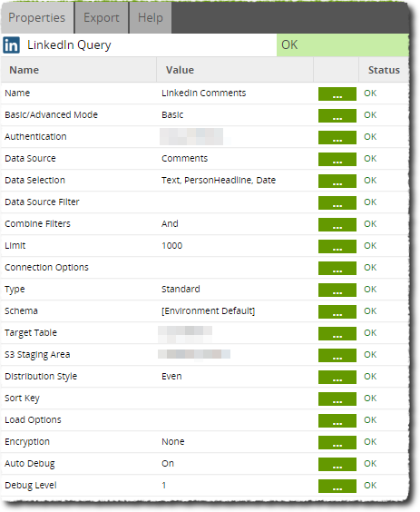Select the Distribution Style value Even
The width and height of the screenshot is (420, 512).
171,376
